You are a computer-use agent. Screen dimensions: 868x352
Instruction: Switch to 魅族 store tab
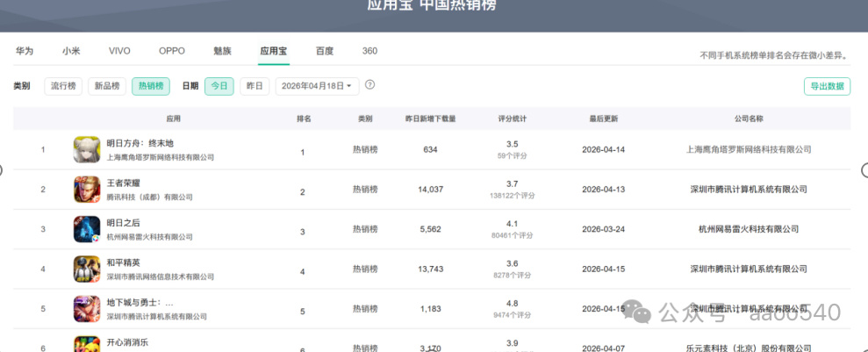[x=223, y=51]
